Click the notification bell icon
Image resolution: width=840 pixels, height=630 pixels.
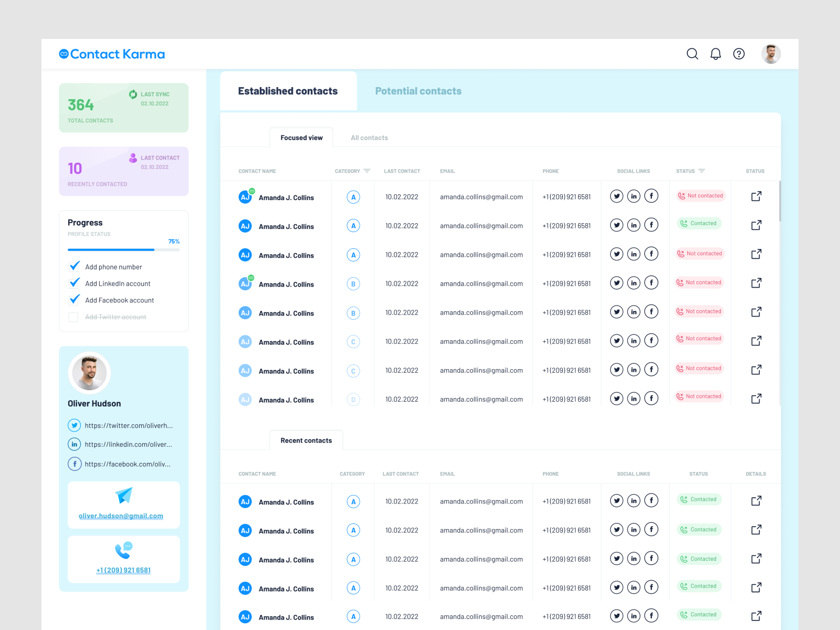point(715,54)
